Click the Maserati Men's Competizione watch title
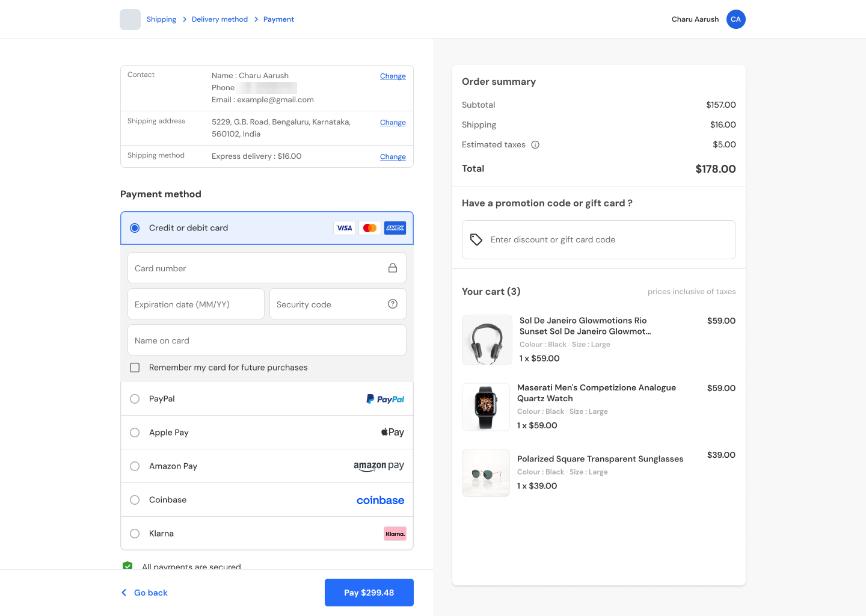The height and width of the screenshot is (616, 866). 597,393
